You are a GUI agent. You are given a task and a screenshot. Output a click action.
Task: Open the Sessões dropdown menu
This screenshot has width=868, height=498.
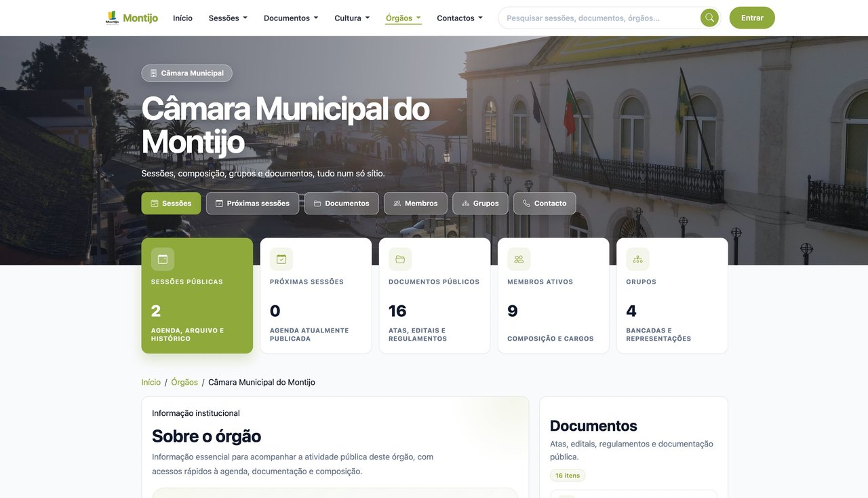point(228,18)
